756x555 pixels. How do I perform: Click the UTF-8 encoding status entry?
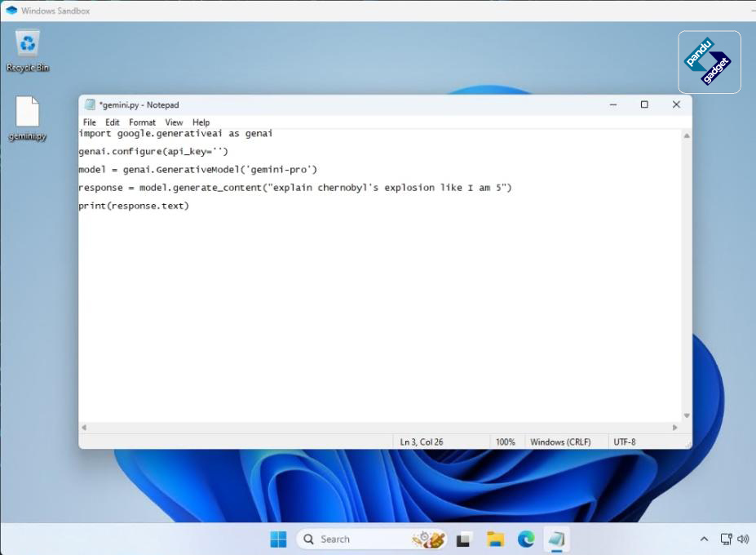pyautogui.click(x=625, y=442)
